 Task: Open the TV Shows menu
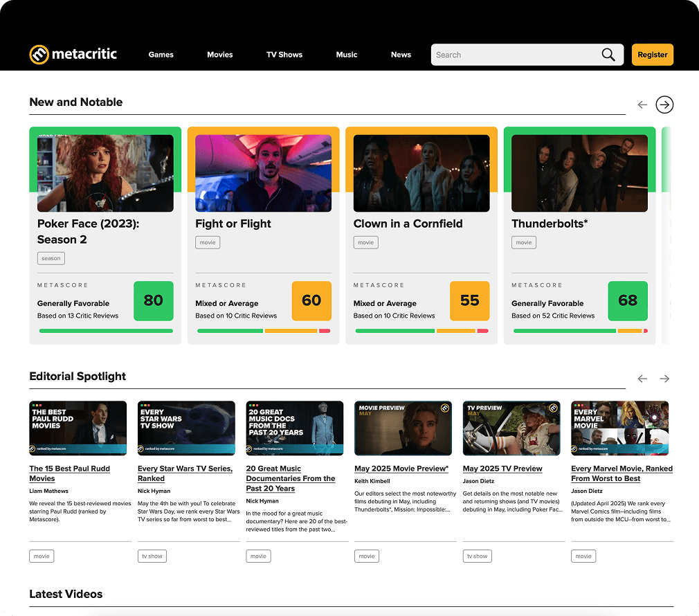284,55
